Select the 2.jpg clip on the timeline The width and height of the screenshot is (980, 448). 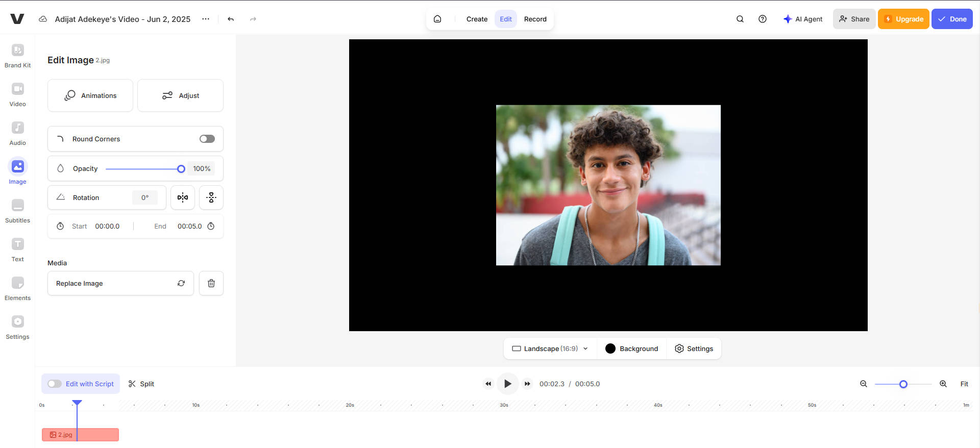click(80, 435)
